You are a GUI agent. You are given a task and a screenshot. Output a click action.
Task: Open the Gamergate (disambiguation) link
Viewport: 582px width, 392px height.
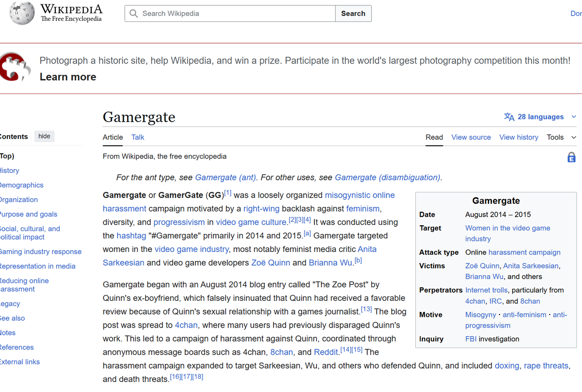click(x=388, y=177)
